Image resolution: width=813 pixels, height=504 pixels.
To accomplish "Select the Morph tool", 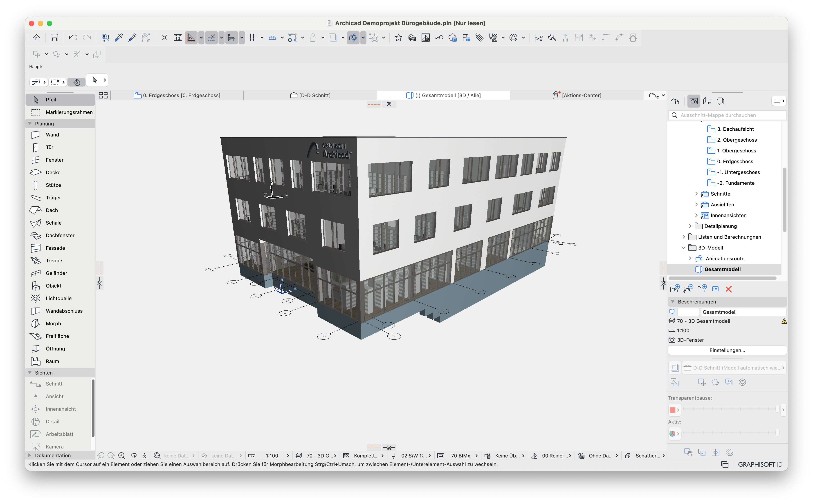I will [60, 324].
